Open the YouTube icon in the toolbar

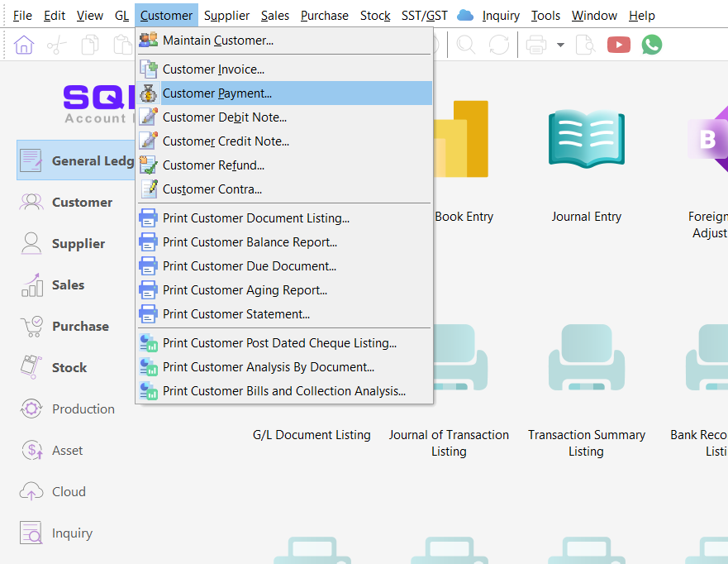point(618,45)
